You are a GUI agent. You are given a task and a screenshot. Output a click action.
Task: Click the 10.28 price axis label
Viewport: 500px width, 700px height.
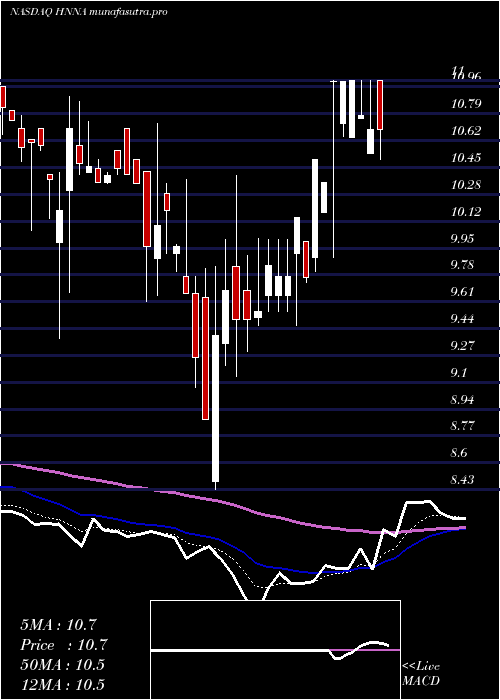[466, 185]
